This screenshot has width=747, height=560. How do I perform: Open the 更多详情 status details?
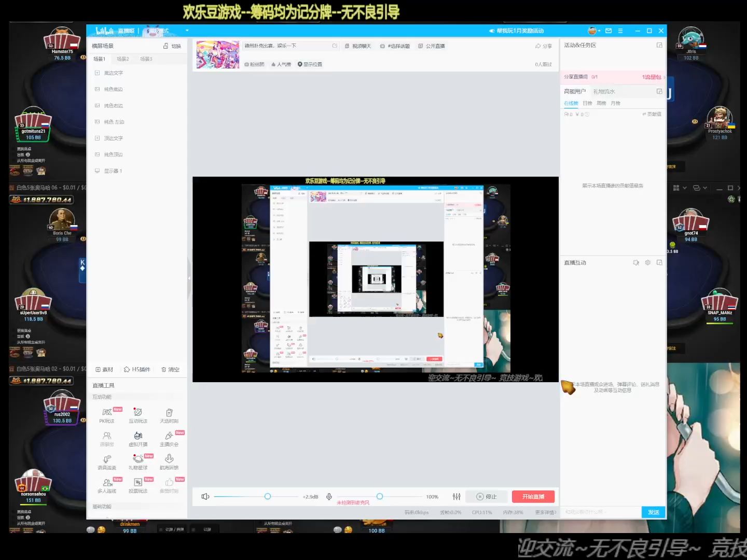pos(546,512)
